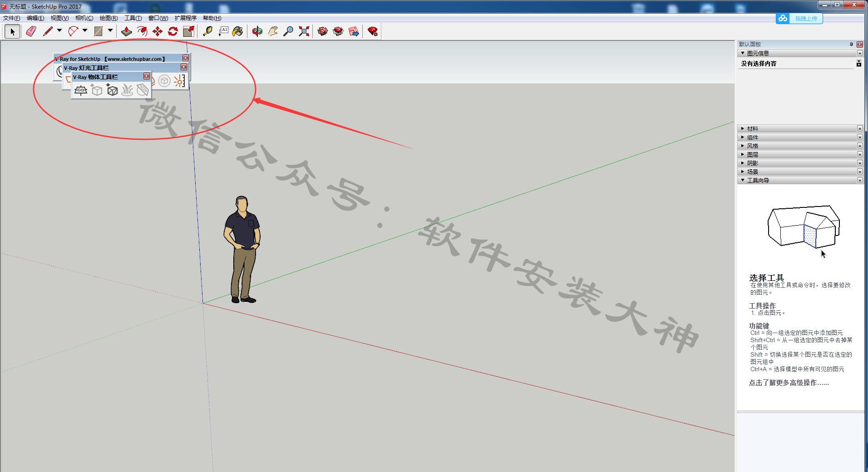Open the 扩展程序 menu
Screen dimensions: 868x472
coord(185,18)
